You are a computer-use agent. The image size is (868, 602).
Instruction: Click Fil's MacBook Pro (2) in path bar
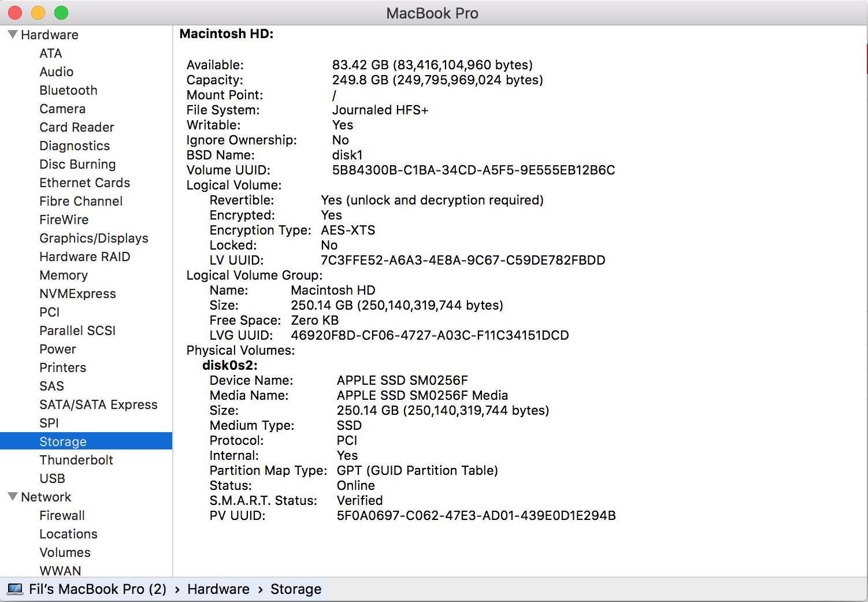point(98,589)
